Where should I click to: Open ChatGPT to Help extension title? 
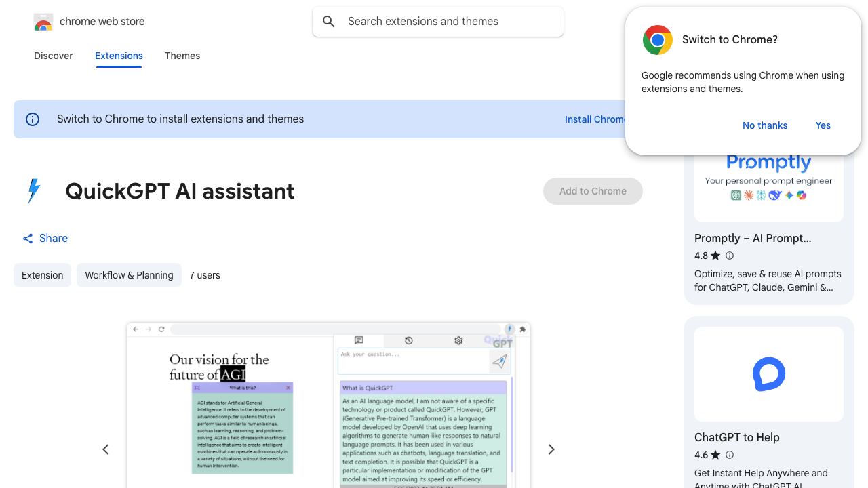737,438
